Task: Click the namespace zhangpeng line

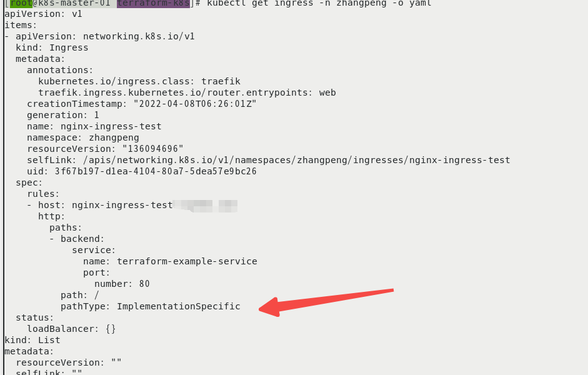Action: click(83, 137)
